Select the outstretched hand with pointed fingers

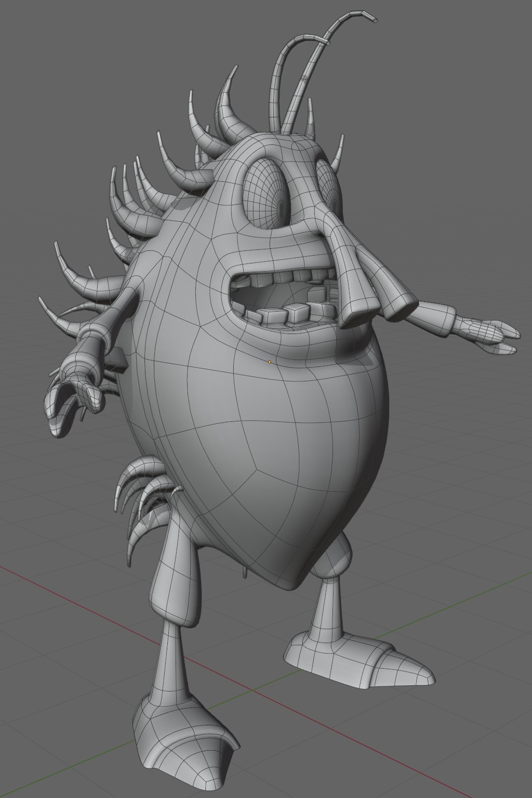[x=491, y=334]
